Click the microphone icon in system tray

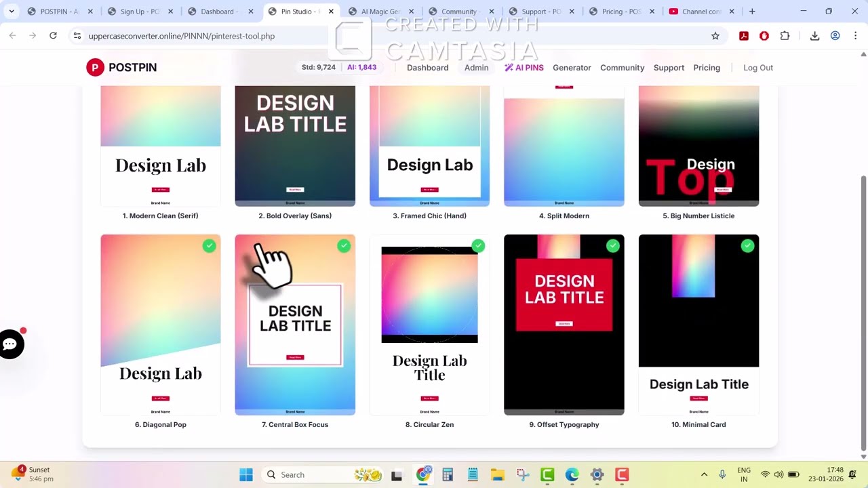click(722, 474)
